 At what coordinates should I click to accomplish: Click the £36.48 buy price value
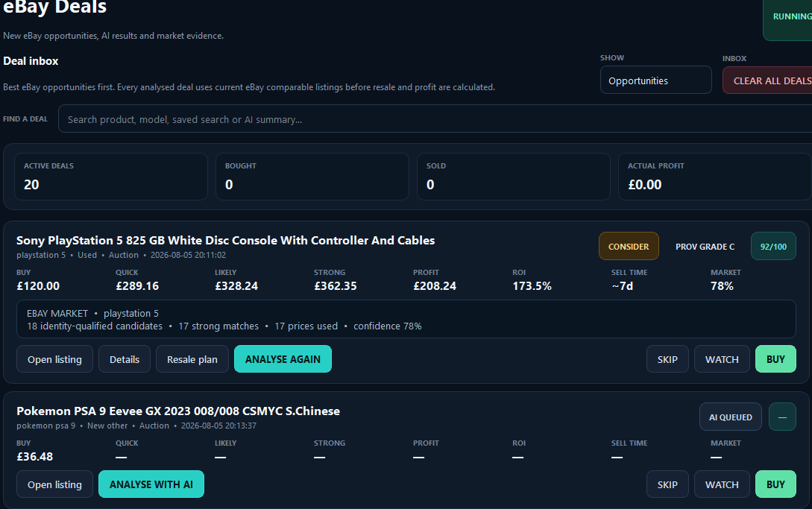(35, 457)
